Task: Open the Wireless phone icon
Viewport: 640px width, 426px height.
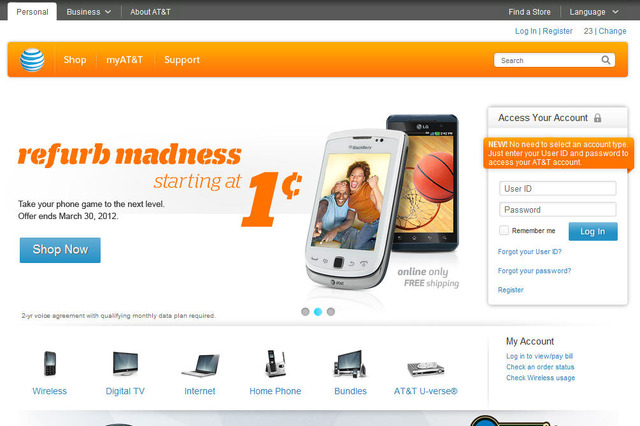Action: 50,363
